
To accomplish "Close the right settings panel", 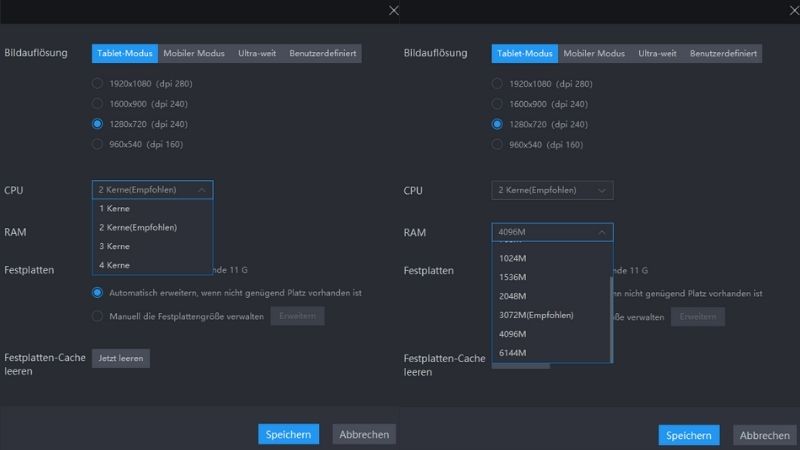I will (794, 11).
